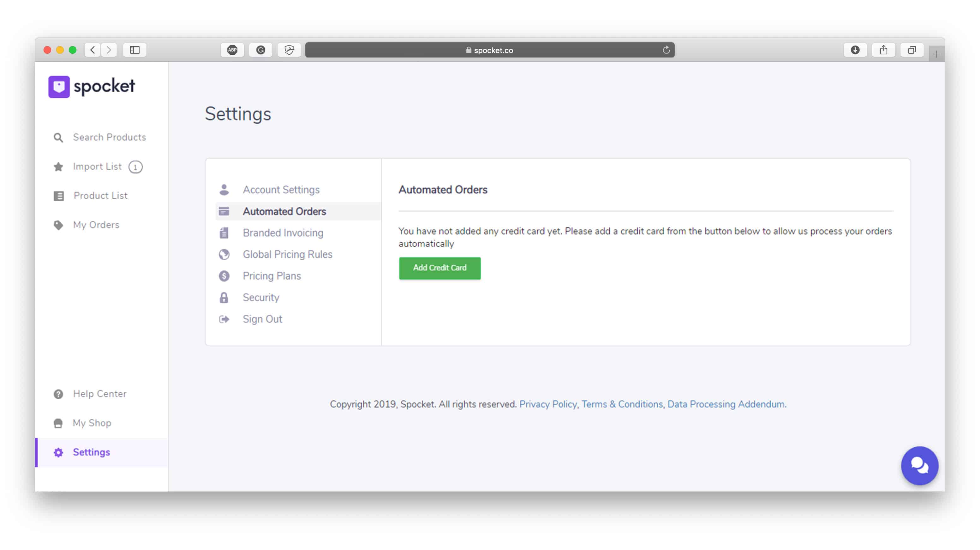Viewport: 980px width, 550px height.
Task: Click the Sign Out arrow icon
Action: [224, 319]
